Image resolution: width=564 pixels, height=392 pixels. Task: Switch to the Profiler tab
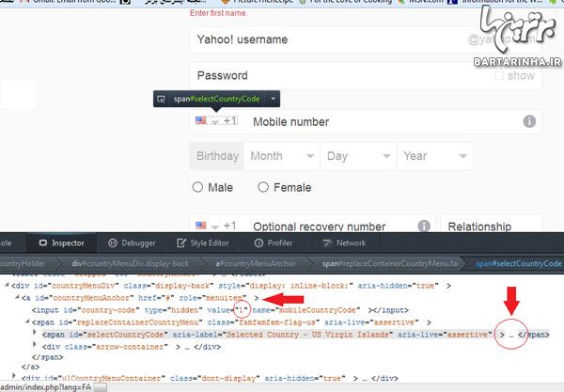click(273, 243)
